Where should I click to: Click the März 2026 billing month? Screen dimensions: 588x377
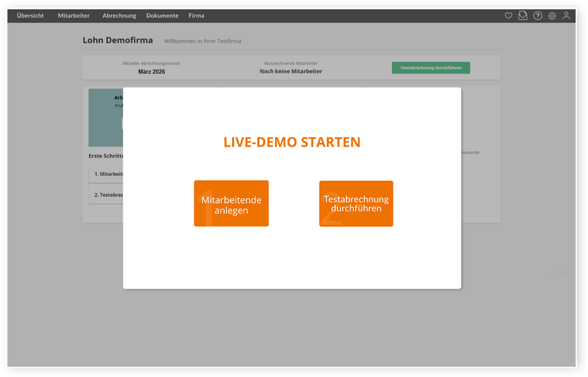151,72
